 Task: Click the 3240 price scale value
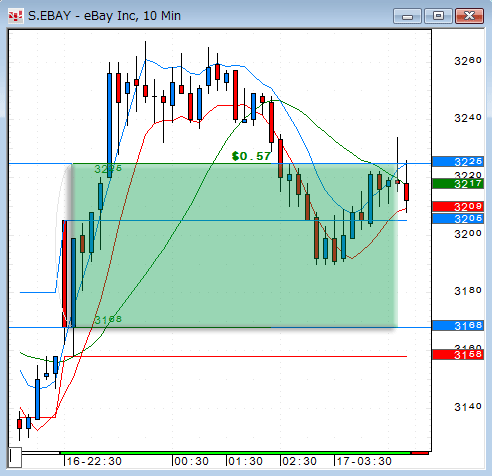(x=468, y=118)
